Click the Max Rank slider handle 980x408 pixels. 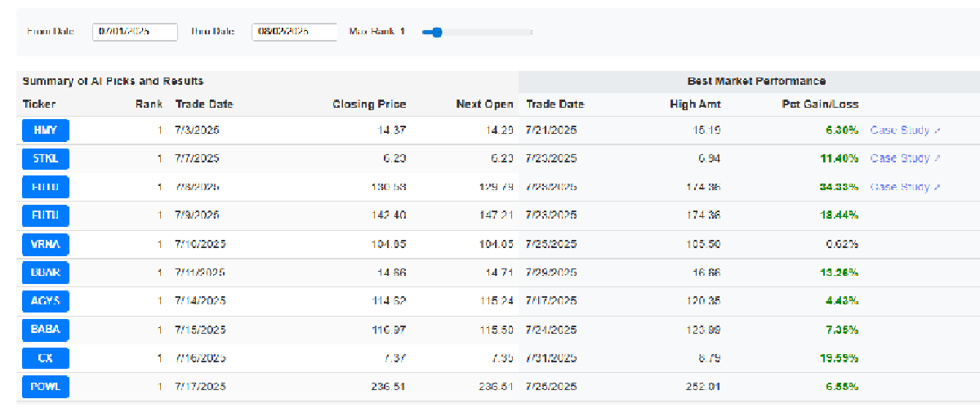(x=437, y=33)
